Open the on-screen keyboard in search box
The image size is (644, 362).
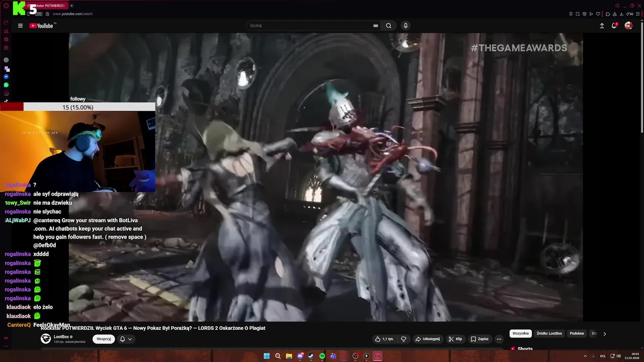[x=375, y=26]
